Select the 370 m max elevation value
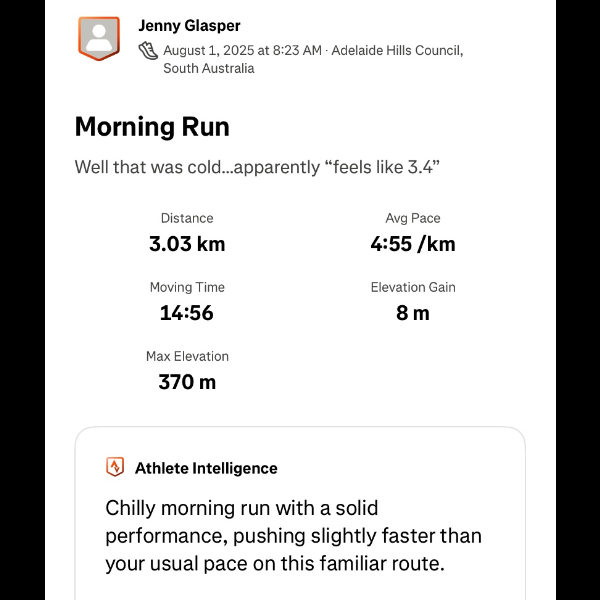 pyautogui.click(x=187, y=382)
